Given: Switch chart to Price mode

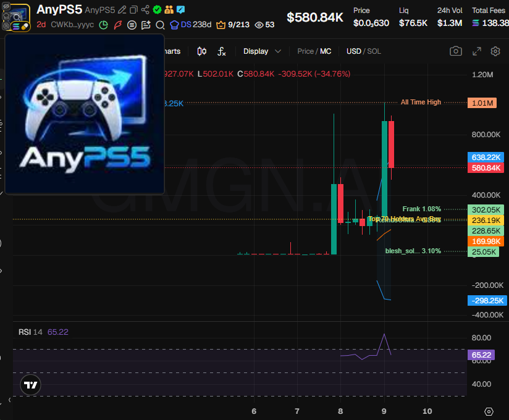Looking at the screenshot, I should pyautogui.click(x=305, y=51).
